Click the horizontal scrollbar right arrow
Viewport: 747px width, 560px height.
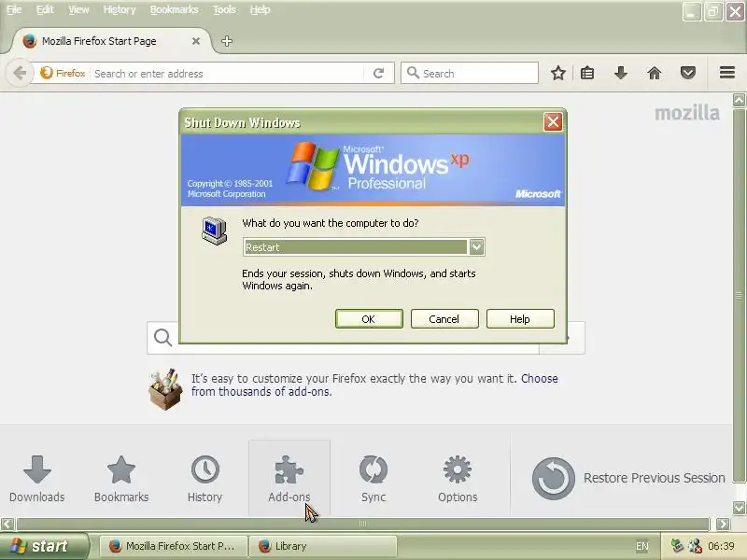tap(723, 524)
